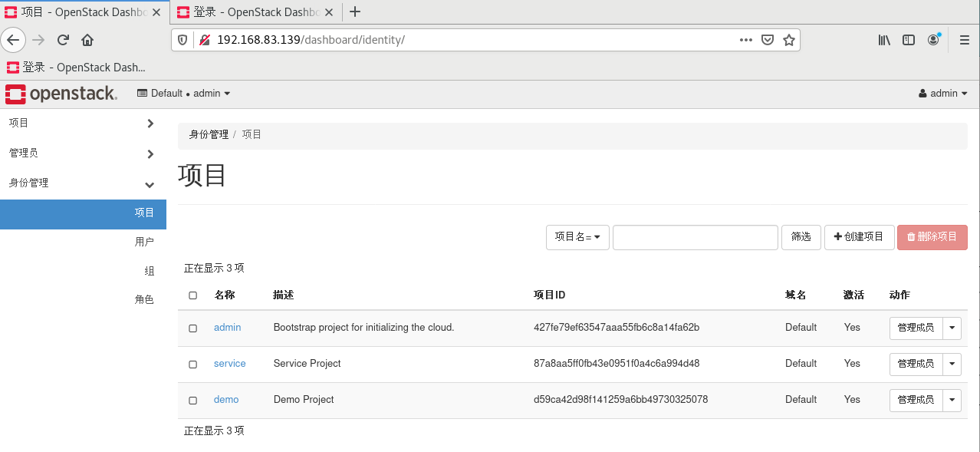Click the 创建项目 button
The image size is (980, 452).
[x=859, y=237]
